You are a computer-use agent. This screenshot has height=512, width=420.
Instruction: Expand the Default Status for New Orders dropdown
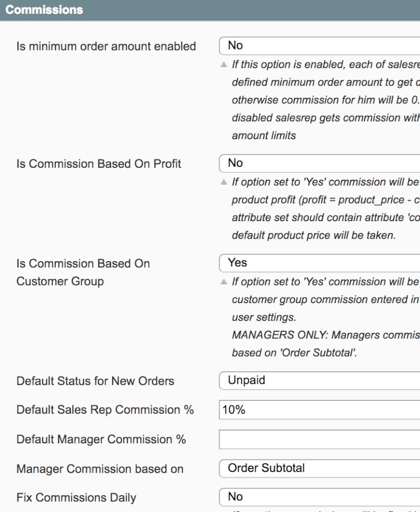319,380
